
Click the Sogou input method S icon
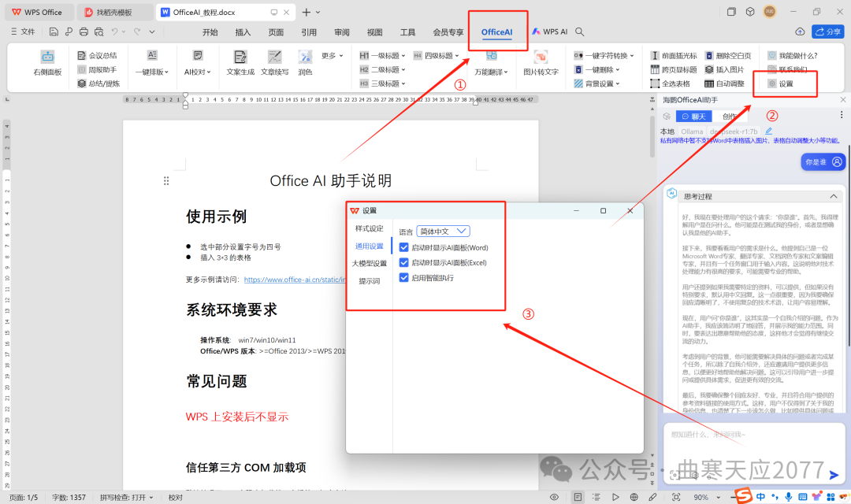point(744,495)
